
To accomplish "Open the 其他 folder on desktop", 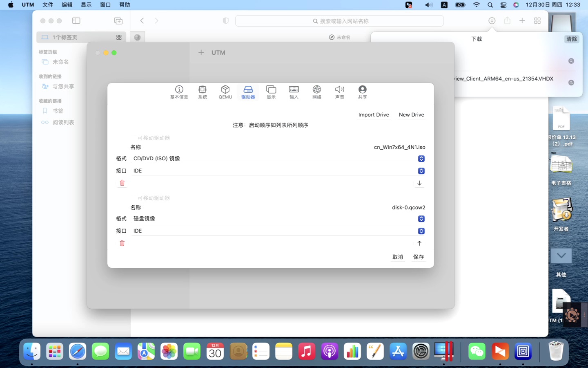I will [x=561, y=262].
